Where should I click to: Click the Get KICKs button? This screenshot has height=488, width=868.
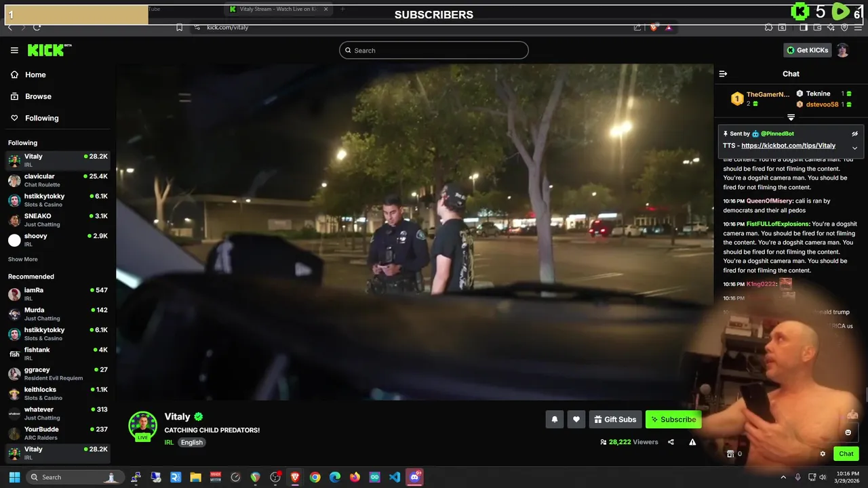pos(808,50)
